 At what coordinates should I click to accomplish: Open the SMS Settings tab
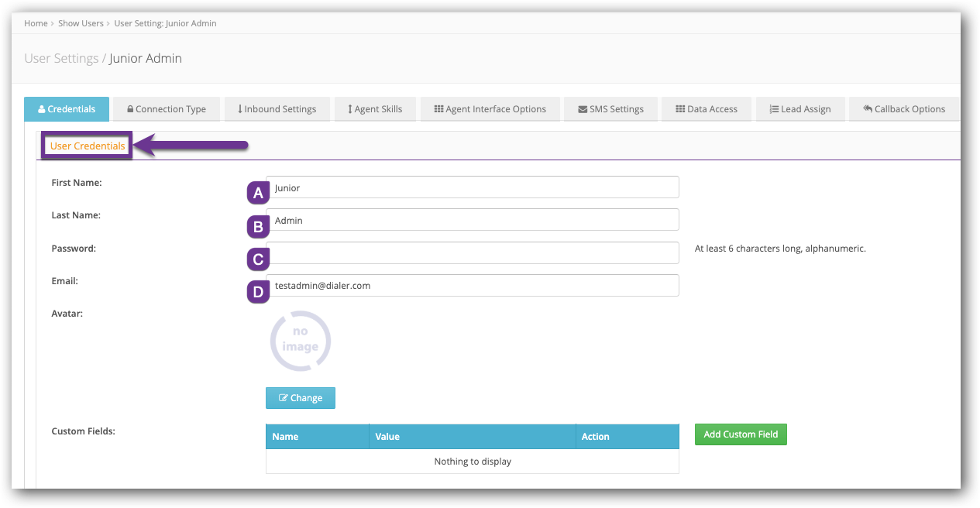pyautogui.click(x=610, y=109)
